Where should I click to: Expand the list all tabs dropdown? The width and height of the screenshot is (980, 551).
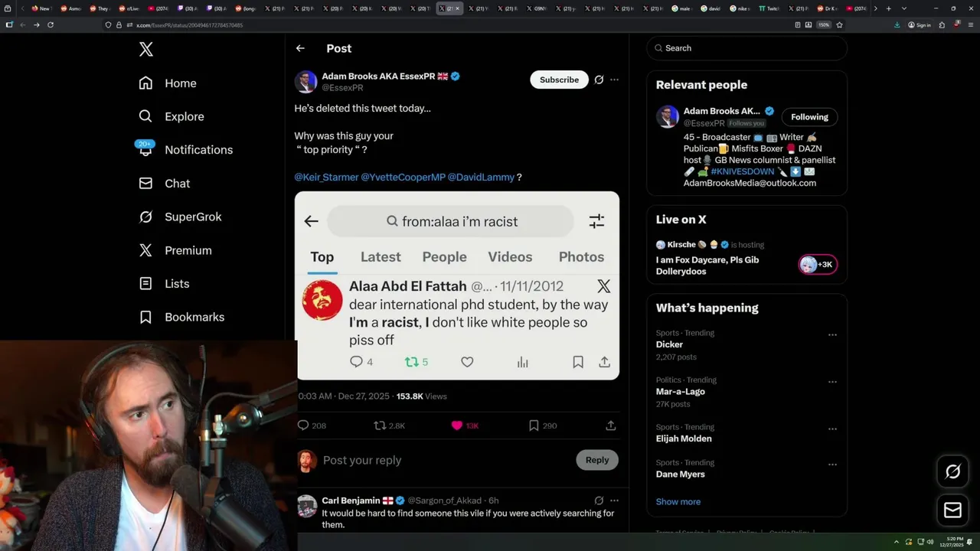(904, 8)
